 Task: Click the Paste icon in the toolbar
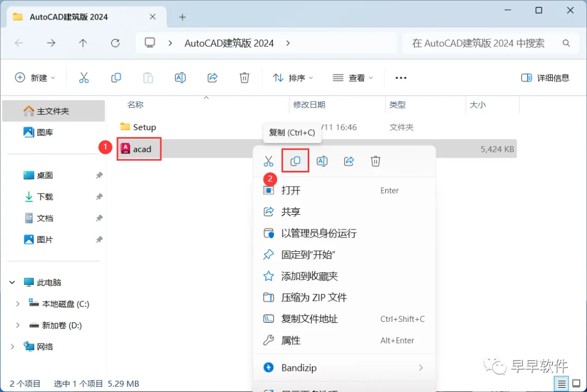pyautogui.click(x=148, y=78)
